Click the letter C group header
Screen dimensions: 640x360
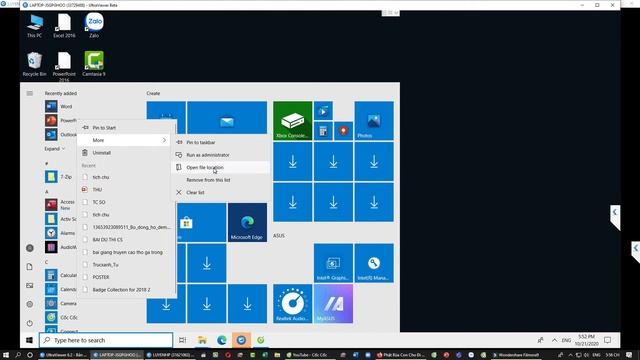click(47, 262)
